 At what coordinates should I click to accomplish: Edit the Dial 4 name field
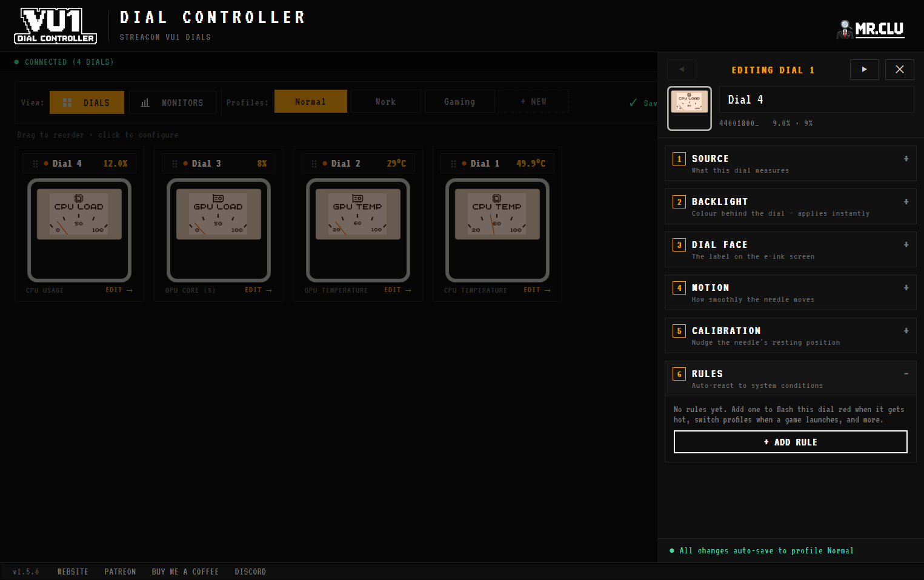(816, 99)
